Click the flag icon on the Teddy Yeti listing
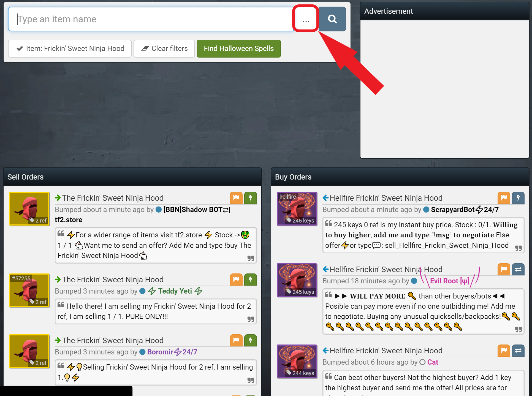 click(236, 280)
